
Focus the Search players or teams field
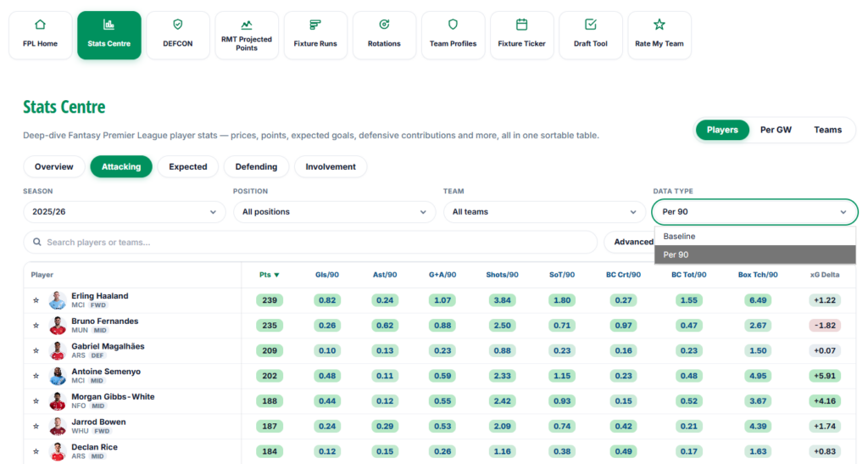(310, 242)
